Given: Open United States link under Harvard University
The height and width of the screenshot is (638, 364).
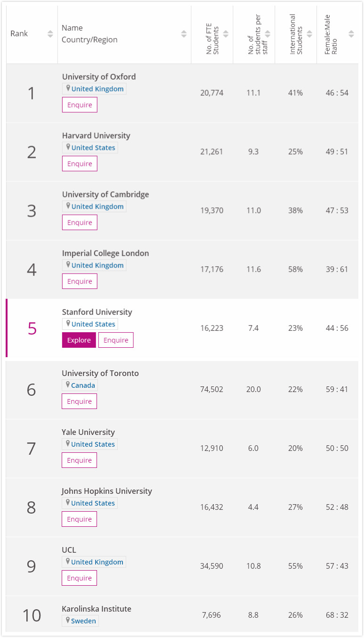Looking at the screenshot, I should click(93, 148).
